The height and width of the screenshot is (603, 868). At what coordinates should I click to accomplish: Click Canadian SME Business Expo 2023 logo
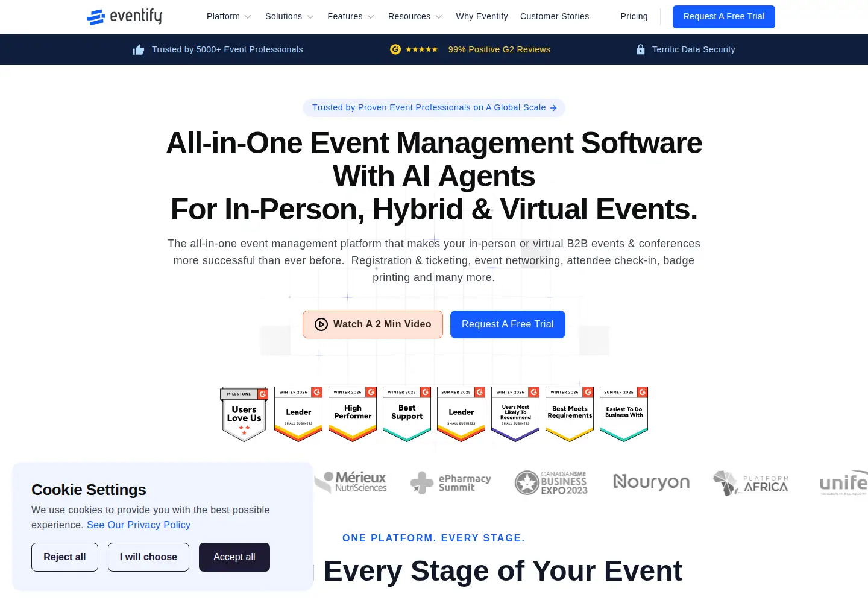[x=551, y=482]
